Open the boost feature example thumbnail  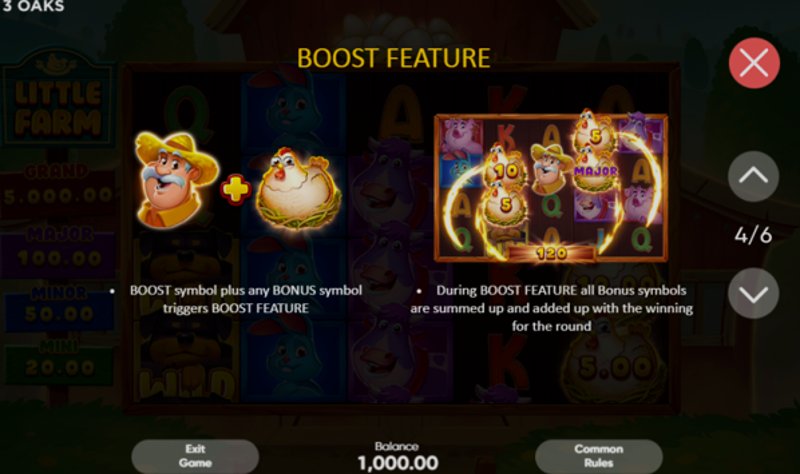(x=551, y=188)
